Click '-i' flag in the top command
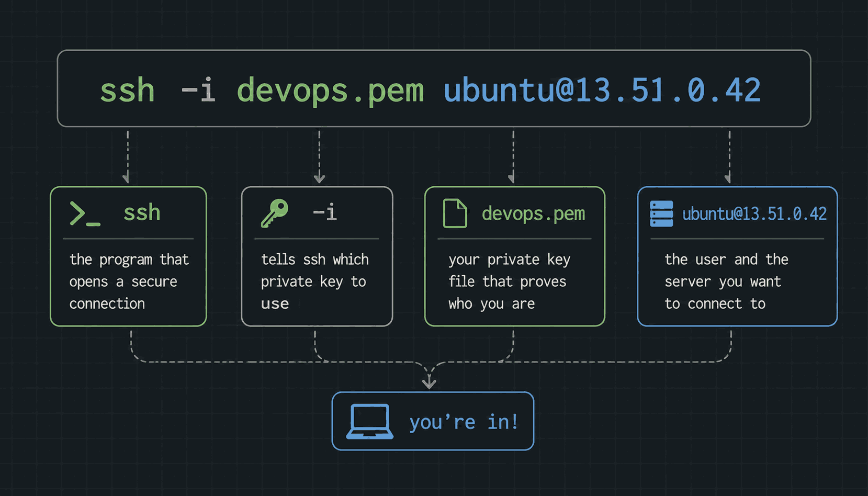868x496 pixels. click(198, 91)
